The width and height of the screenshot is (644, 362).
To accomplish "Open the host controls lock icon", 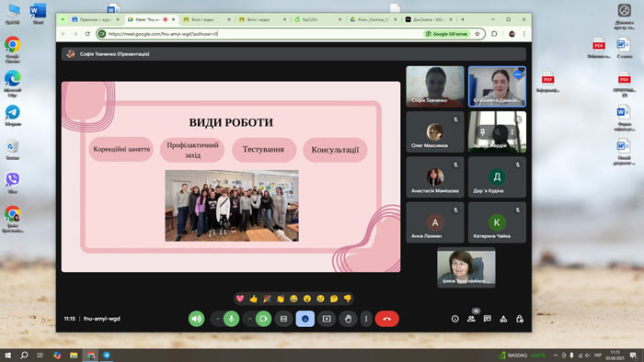I will (x=520, y=319).
